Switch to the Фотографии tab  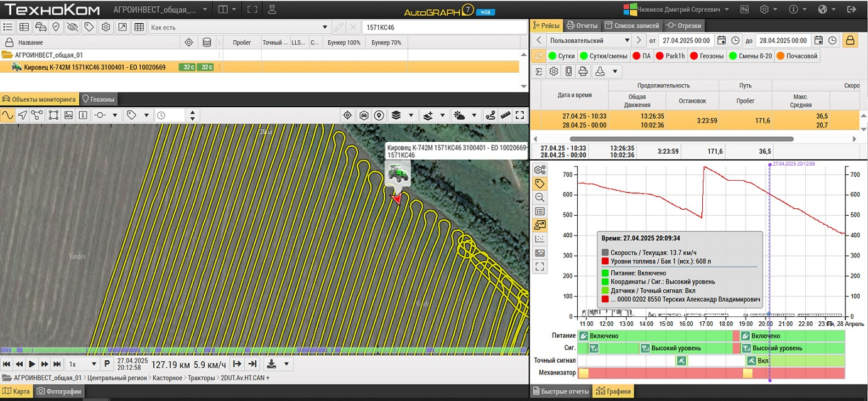(x=60, y=392)
